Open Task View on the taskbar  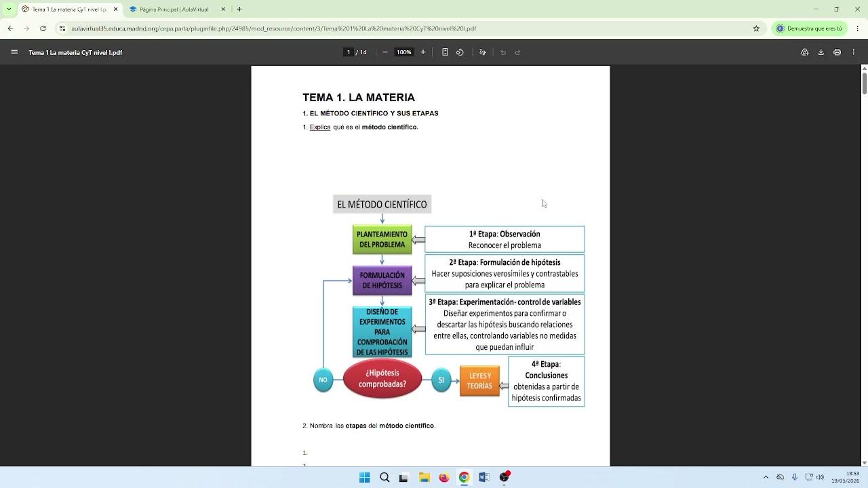(x=404, y=477)
